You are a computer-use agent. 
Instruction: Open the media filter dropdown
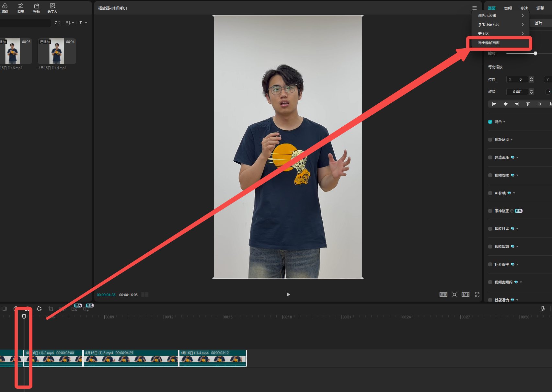coord(83,23)
